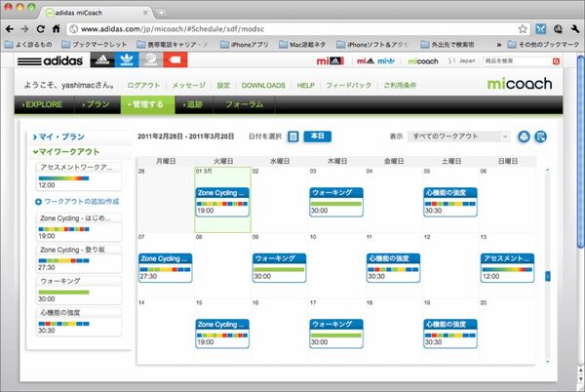Select Zone Cycling - 登り坂 sidebar workout
Image resolution: width=585 pixels, height=392 pixels.
(x=79, y=258)
